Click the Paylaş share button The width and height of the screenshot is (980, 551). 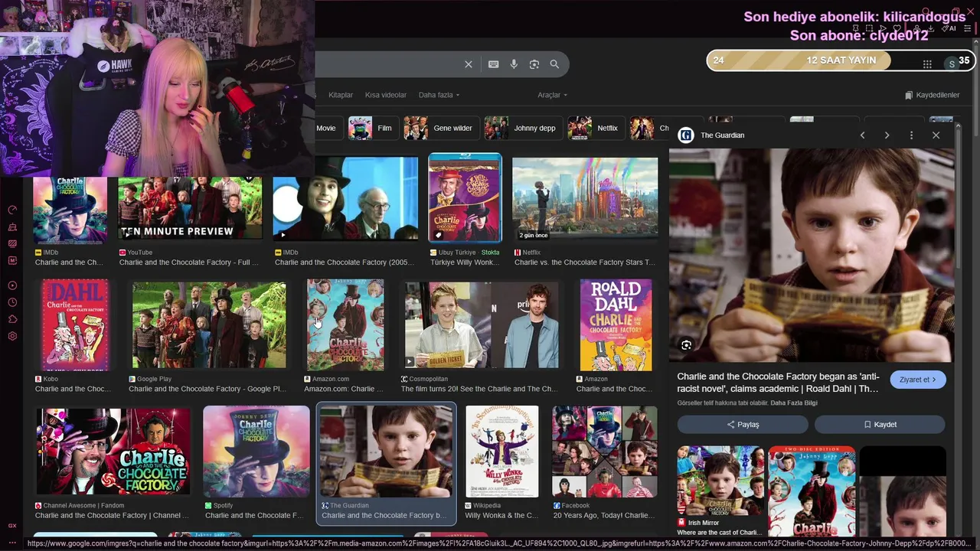(743, 424)
